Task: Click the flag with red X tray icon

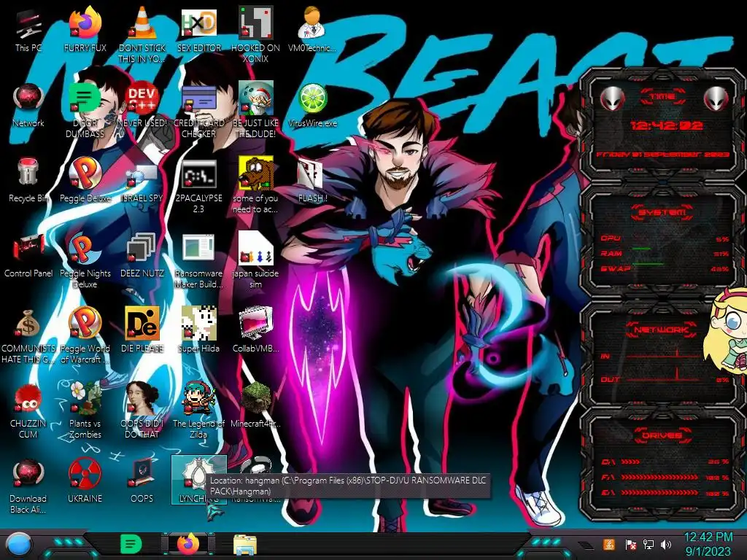Action: click(x=631, y=544)
